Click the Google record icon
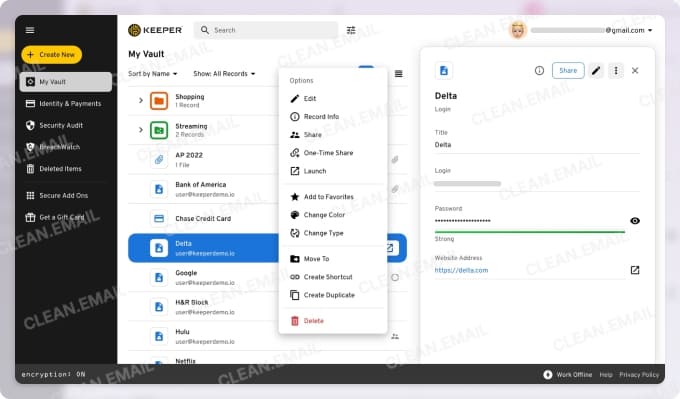 (x=159, y=278)
